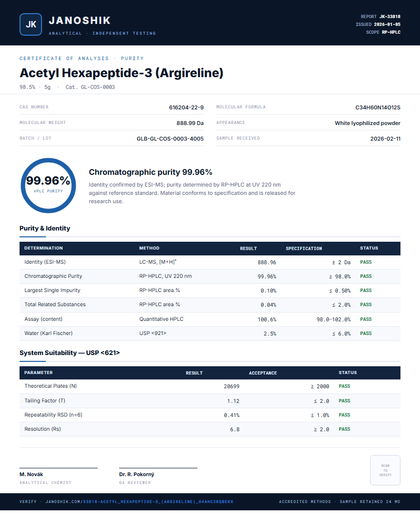The height and width of the screenshot is (524, 420).
Task: Click the specification 98.0–102.0%
Action: pyautogui.click(x=334, y=319)
